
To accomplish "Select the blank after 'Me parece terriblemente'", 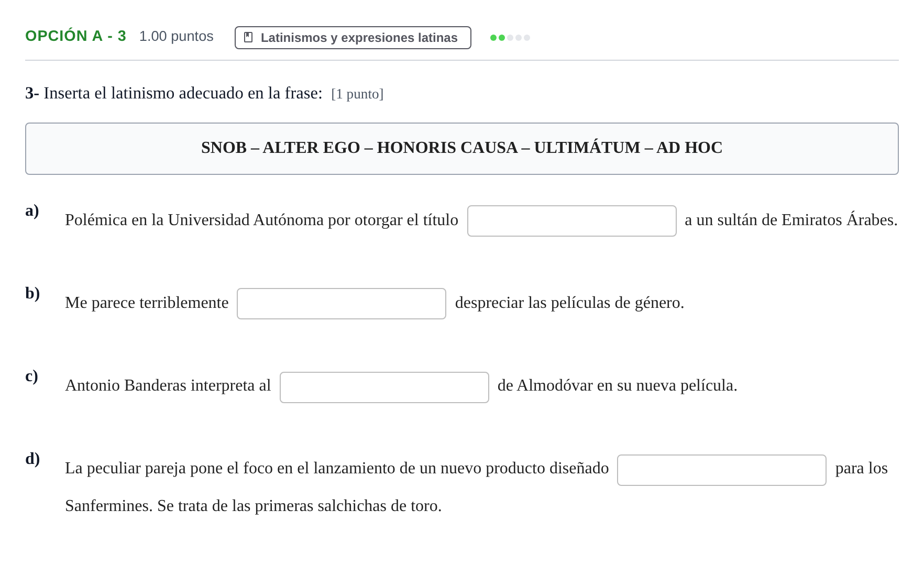I will point(342,304).
